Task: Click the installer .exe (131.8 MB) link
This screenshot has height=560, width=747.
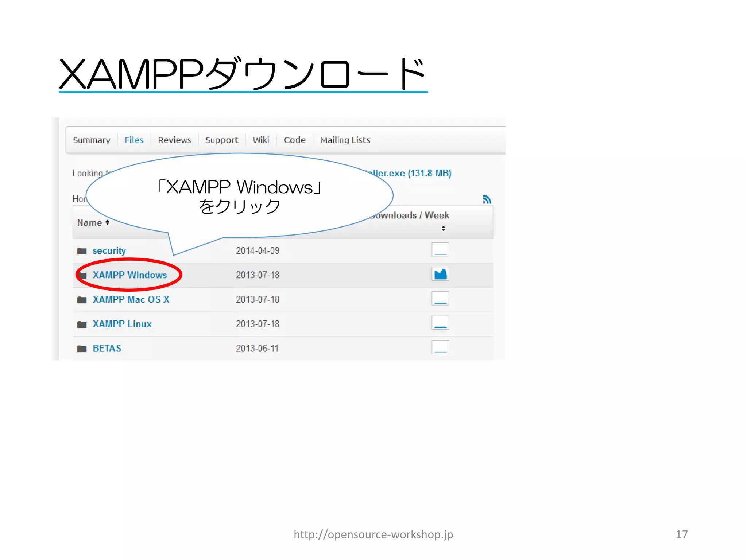Action: click(409, 173)
